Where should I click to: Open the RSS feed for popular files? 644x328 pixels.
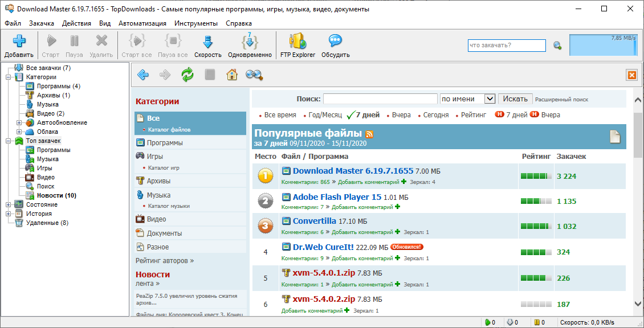(x=369, y=134)
